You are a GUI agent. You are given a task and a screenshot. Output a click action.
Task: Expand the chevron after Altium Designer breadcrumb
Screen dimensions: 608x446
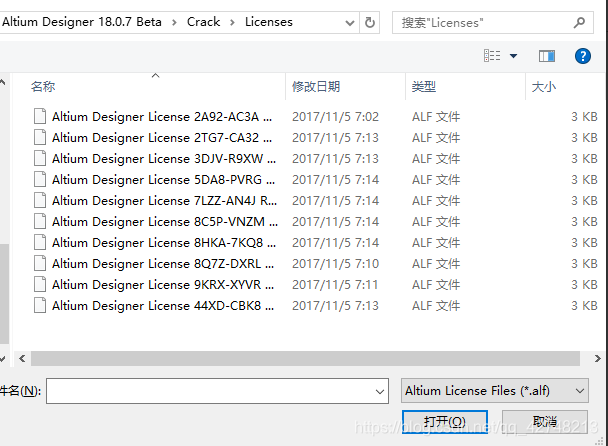174,22
